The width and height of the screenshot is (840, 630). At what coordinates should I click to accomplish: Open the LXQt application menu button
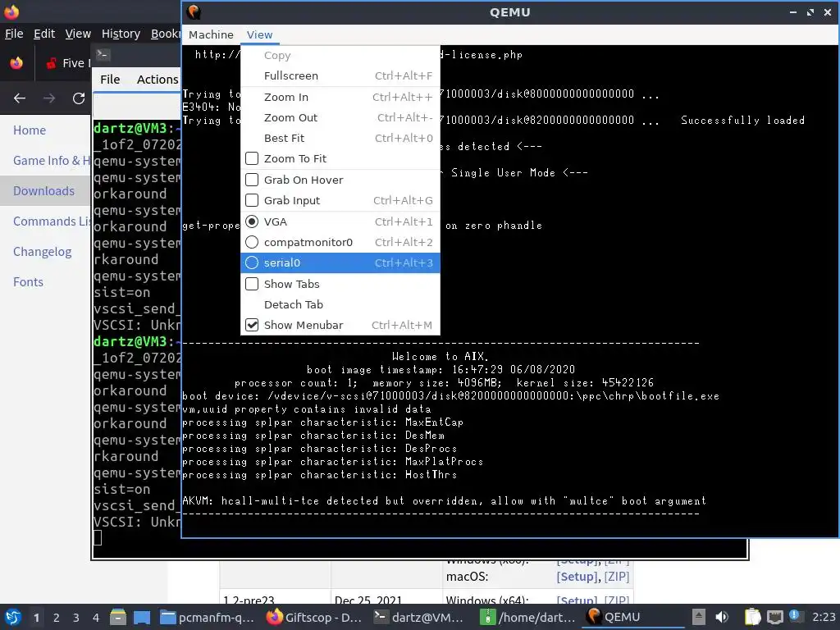click(13, 617)
